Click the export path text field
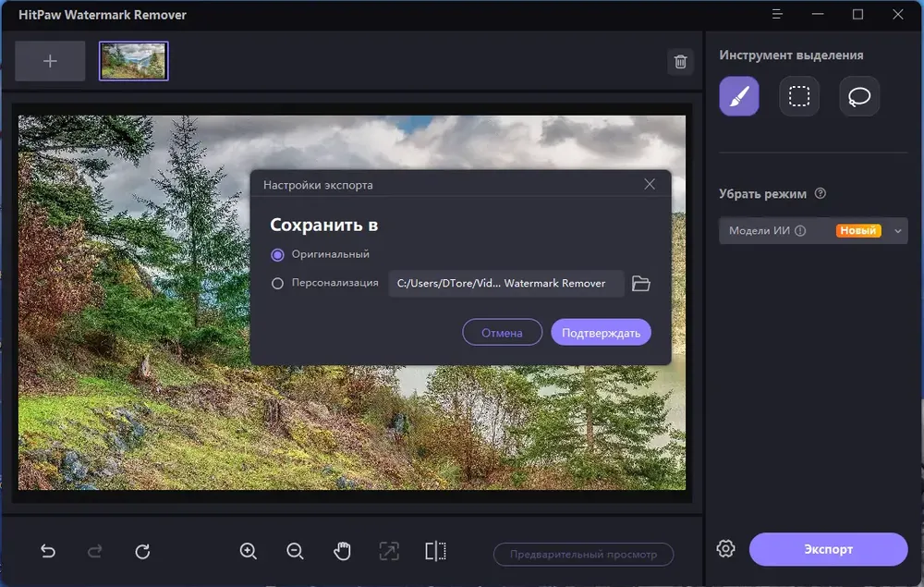Image resolution: width=924 pixels, height=587 pixels. 505,284
